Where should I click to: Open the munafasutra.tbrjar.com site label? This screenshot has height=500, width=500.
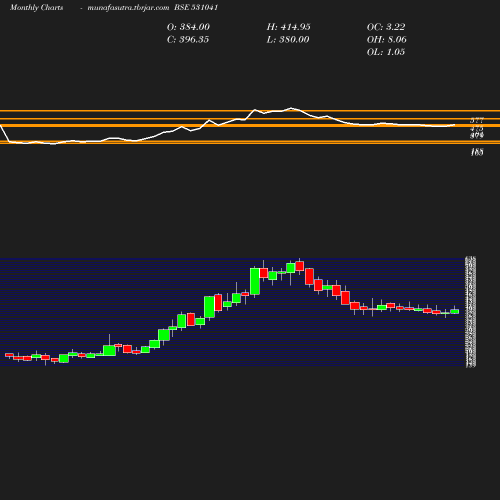128,7
